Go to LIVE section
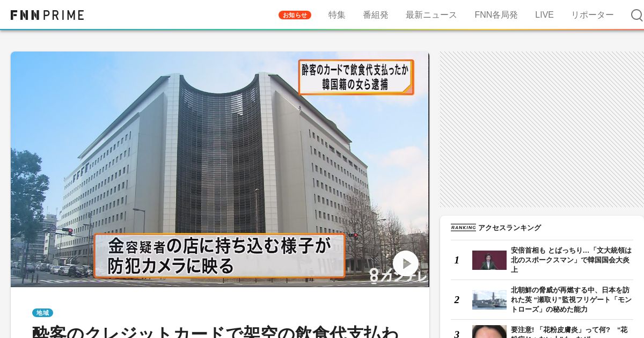 (x=544, y=15)
